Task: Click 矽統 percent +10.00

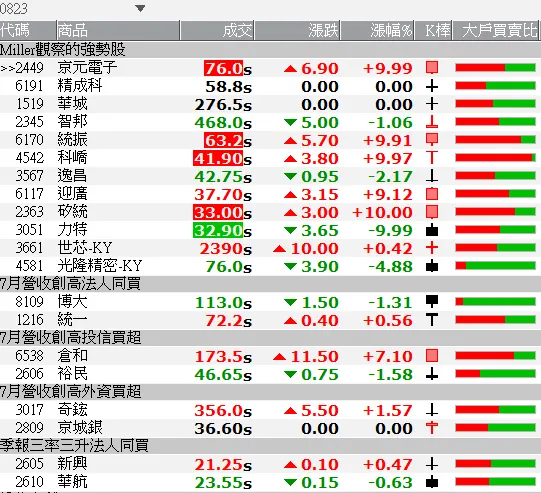Action: pyautogui.click(x=382, y=213)
